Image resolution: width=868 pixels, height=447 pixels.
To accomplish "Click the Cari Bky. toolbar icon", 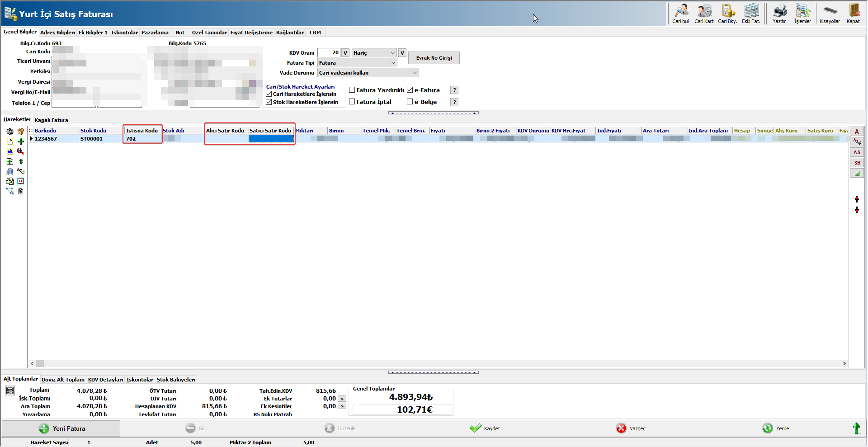I will pyautogui.click(x=727, y=14).
